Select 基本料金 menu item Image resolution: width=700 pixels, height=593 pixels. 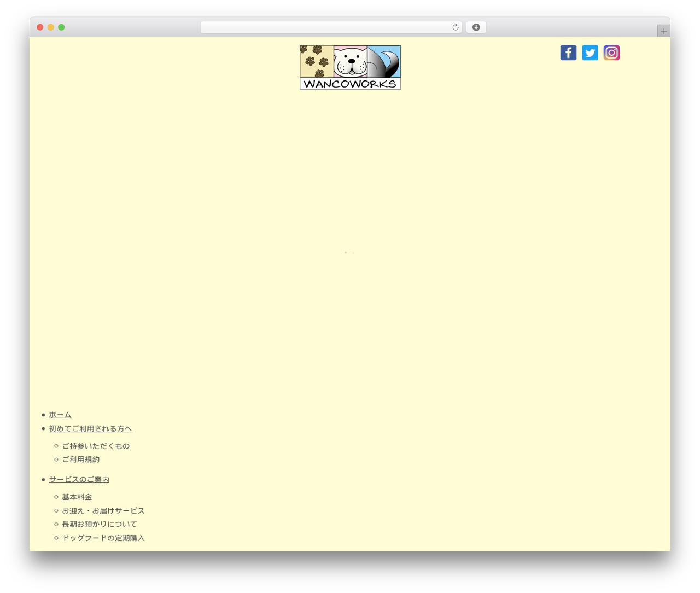[77, 497]
